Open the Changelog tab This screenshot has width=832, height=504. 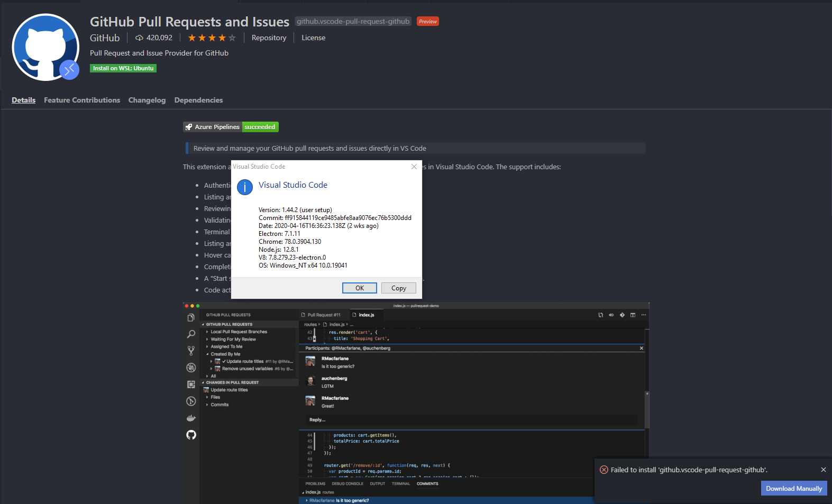pos(147,100)
